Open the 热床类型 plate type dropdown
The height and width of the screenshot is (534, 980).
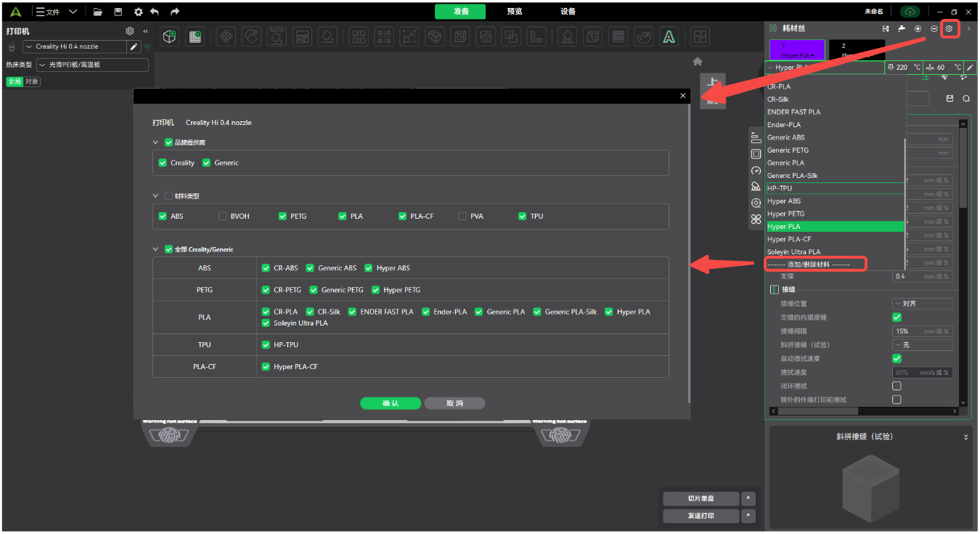click(x=92, y=65)
